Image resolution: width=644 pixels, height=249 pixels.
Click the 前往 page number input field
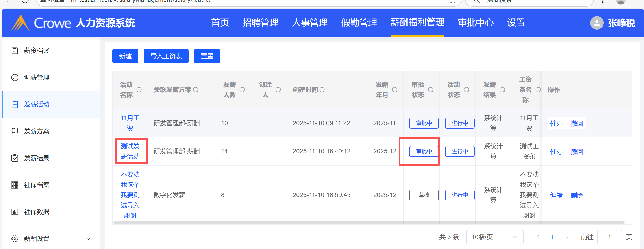coord(609,237)
